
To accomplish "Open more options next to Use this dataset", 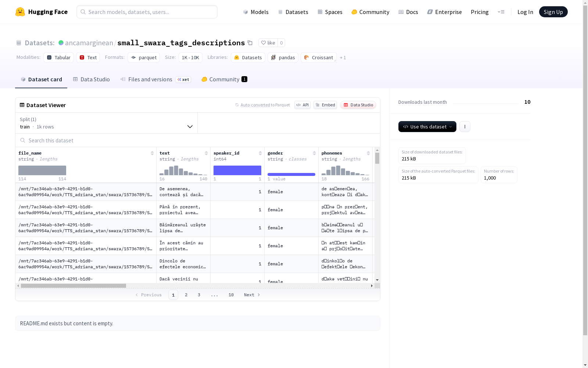I will click(x=465, y=127).
